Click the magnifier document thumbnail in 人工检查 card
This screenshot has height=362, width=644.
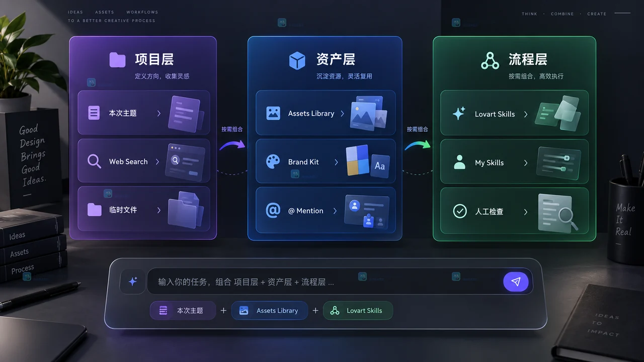[557, 212]
